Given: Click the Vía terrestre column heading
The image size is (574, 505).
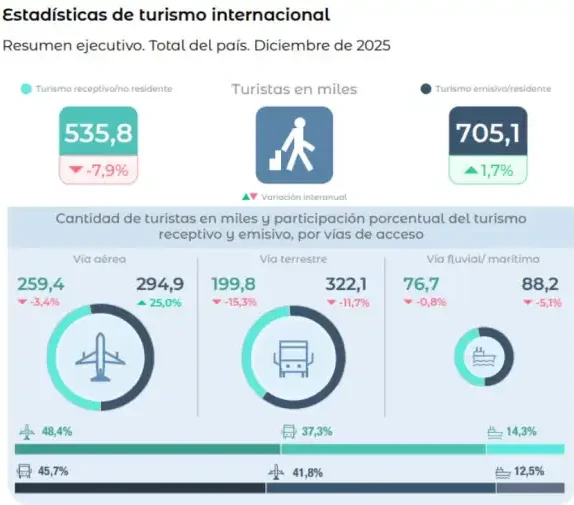Looking at the screenshot, I should coord(293,259).
